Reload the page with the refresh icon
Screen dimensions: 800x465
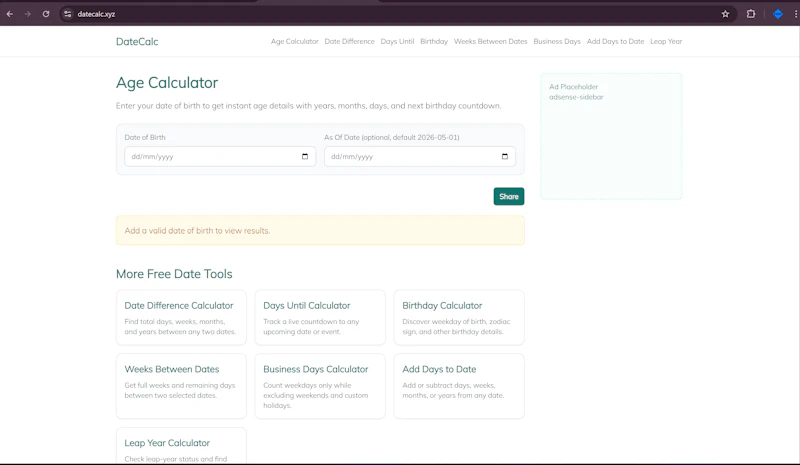coord(46,14)
